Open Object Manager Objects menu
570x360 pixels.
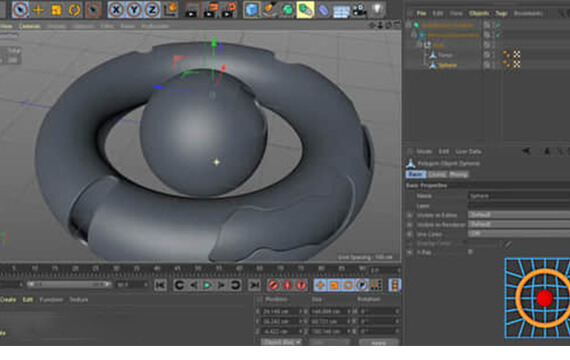[478, 13]
